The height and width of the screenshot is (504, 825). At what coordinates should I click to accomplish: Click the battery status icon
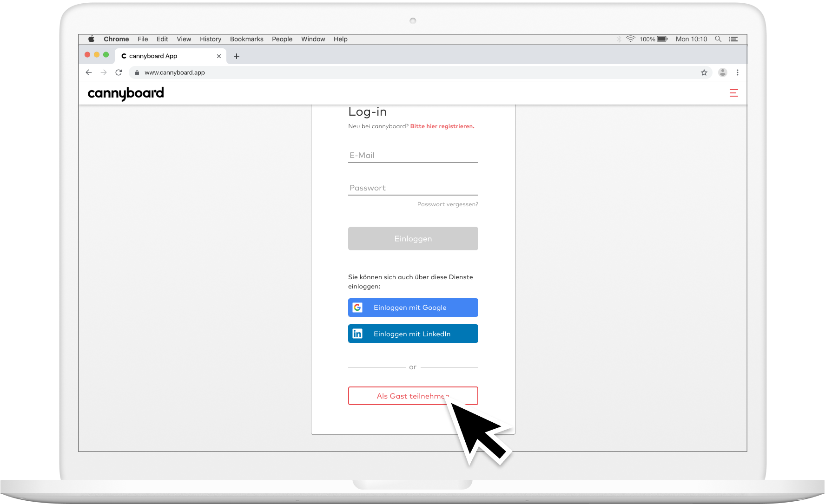tap(662, 39)
